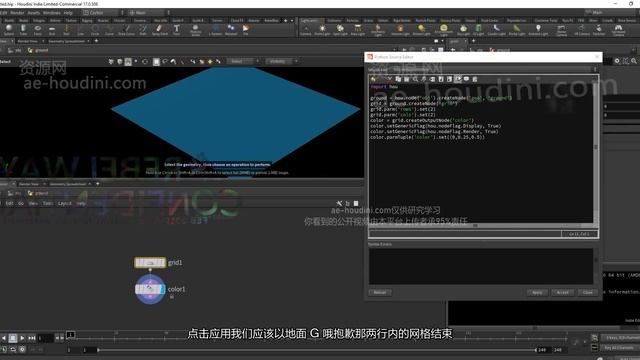Select the Platonic Solids shelf tool
The height and width of the screenshot is (360, 640).
196,30
